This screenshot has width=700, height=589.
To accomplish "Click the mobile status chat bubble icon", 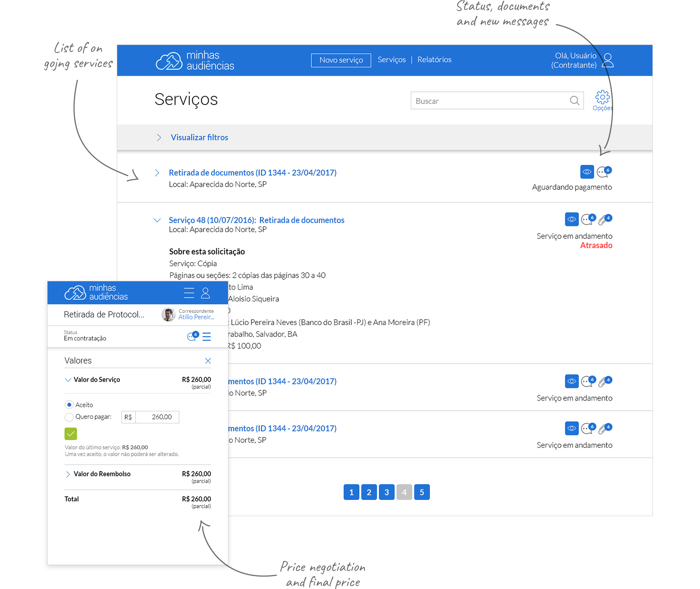I will click(192, 336).
